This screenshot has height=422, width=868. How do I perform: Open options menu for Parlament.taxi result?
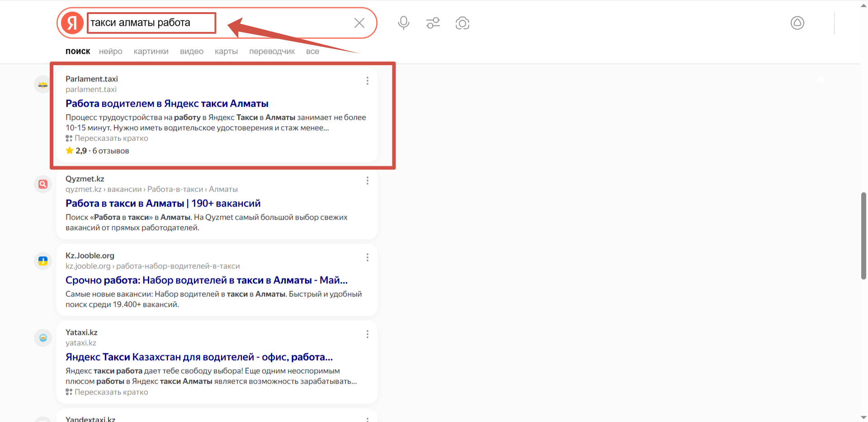367,80
